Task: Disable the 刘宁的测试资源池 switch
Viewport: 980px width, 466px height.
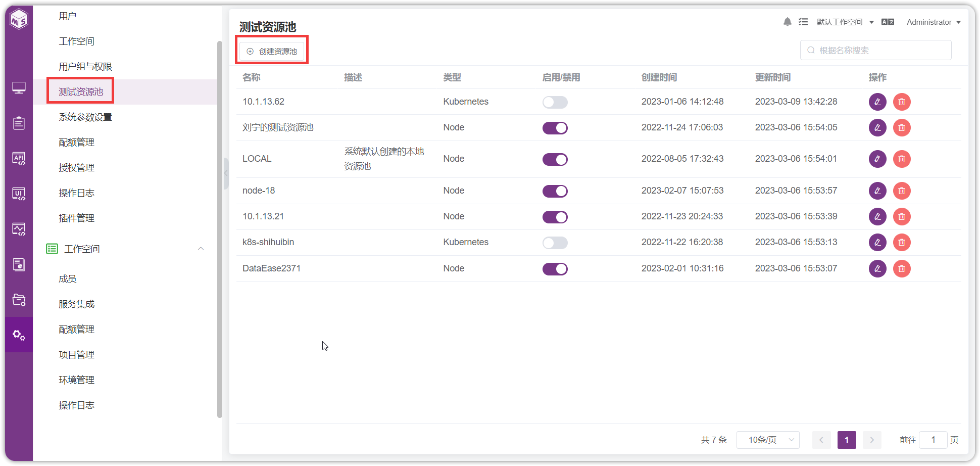Action: (555, 128)
